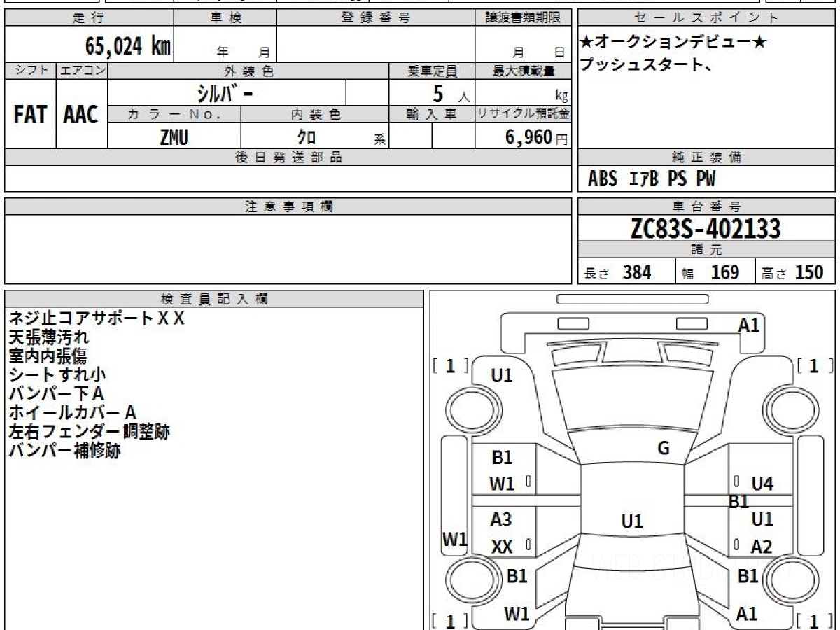Select the PS equipment entry
Viewport: 840px width, 630px height.
click(x=677, y=179)
